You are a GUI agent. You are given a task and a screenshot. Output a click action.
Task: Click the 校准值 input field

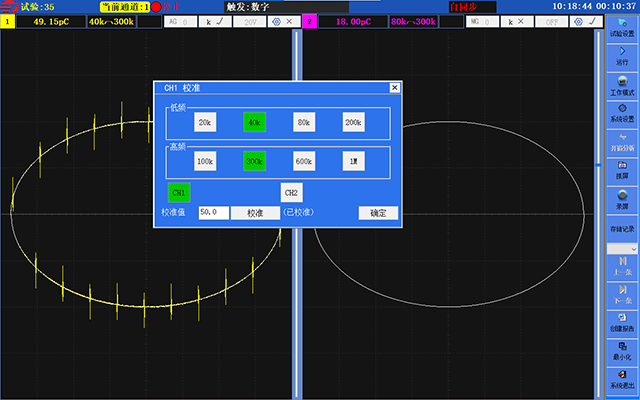point(214,213)
